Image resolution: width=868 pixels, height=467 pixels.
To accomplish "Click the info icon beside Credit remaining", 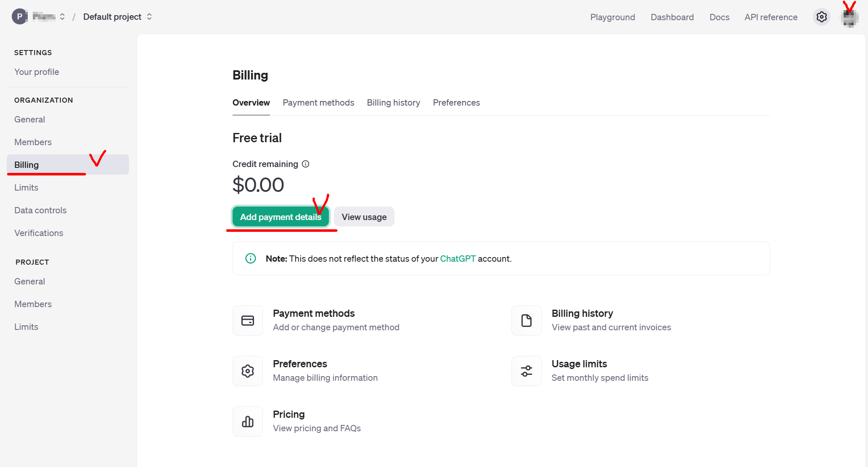I will pyautogui.click(x=306, y=164).
